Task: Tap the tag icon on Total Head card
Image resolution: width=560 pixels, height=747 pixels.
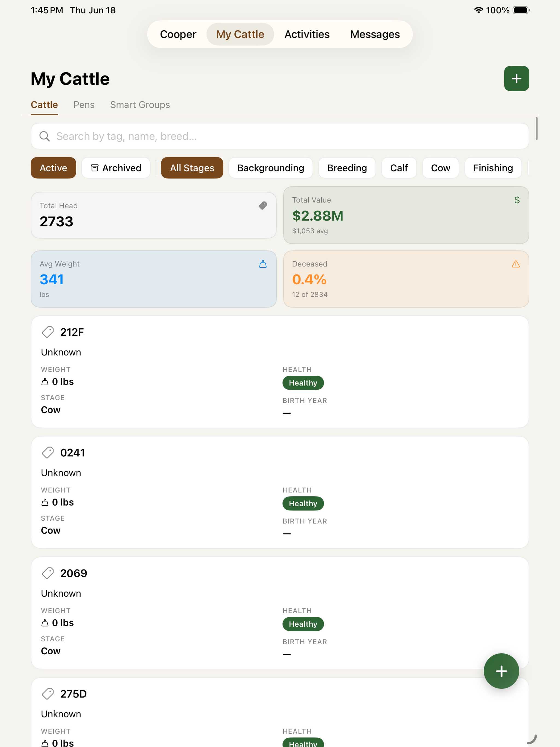Action: (x=263, y=205)
